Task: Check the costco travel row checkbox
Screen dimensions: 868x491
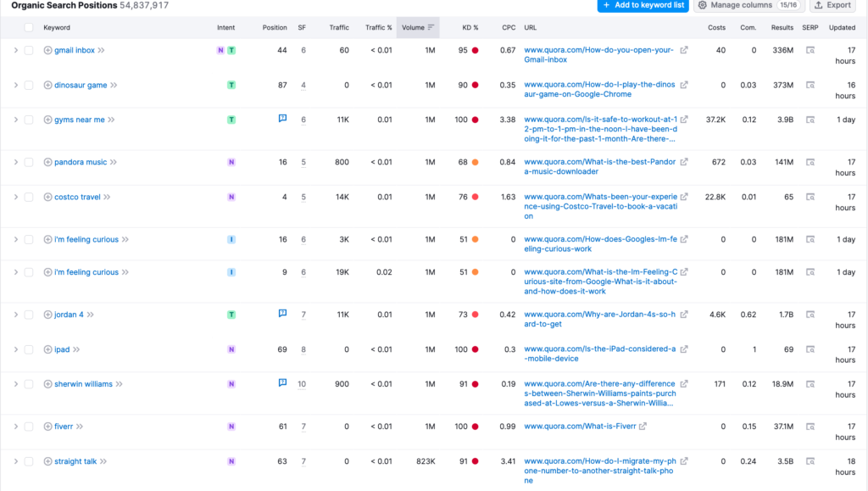Action: click(29, 197)
